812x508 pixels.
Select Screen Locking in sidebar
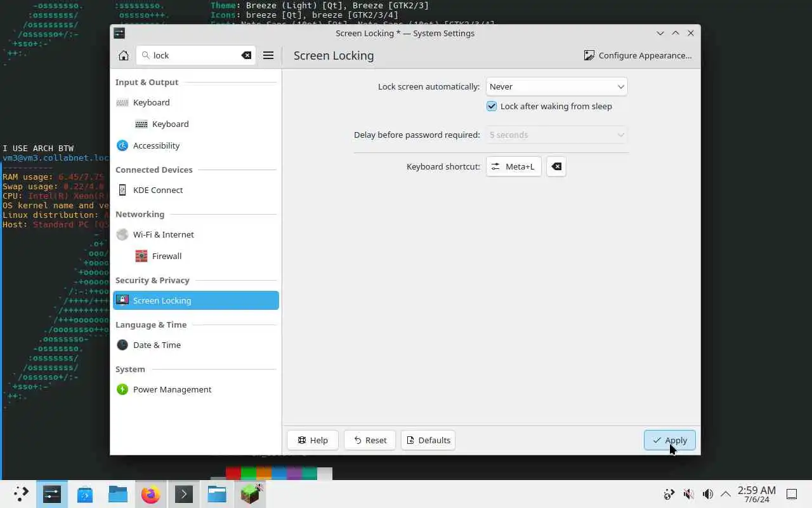tap(196, 300)
